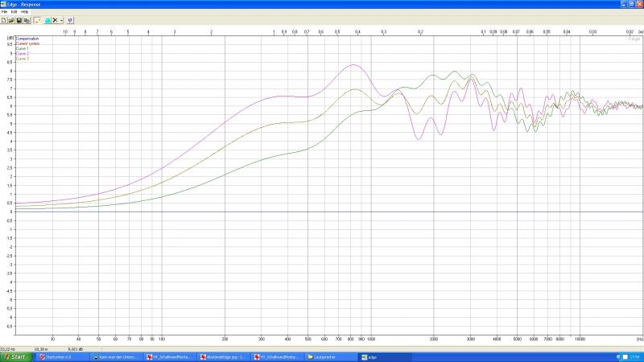Click the Curve 2 legend label
This screenshot has height=362, width=644.
[x=22, y=53]
